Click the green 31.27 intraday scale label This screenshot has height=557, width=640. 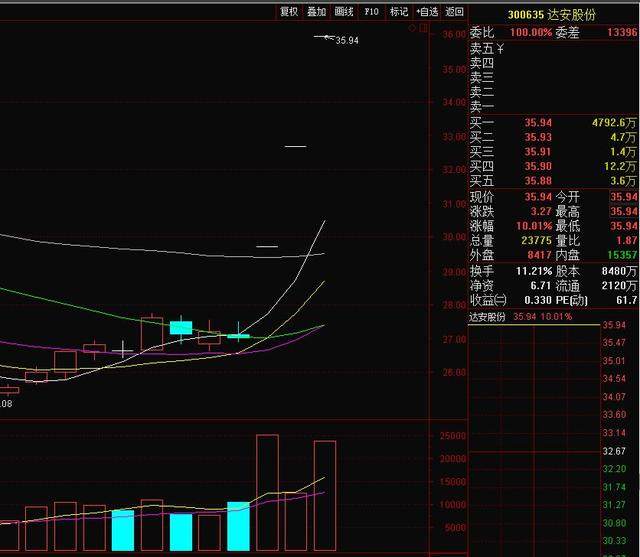[614, 505]
